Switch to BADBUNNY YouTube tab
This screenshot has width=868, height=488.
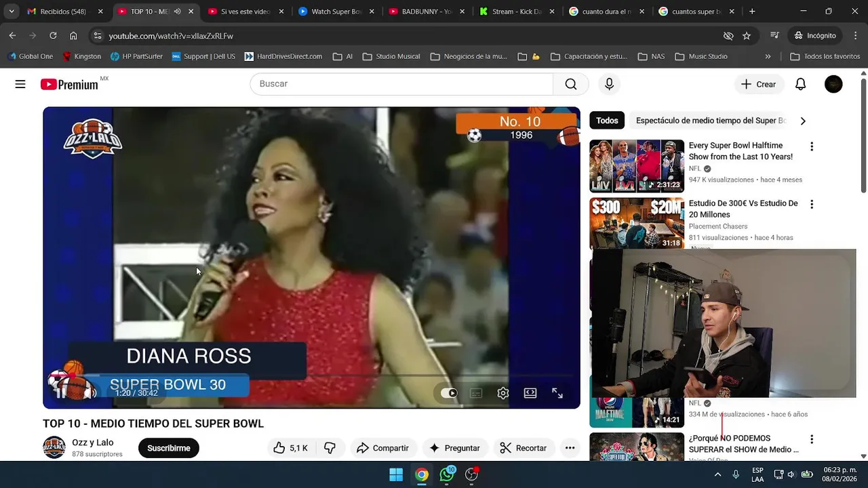click(x=427, y=12)
